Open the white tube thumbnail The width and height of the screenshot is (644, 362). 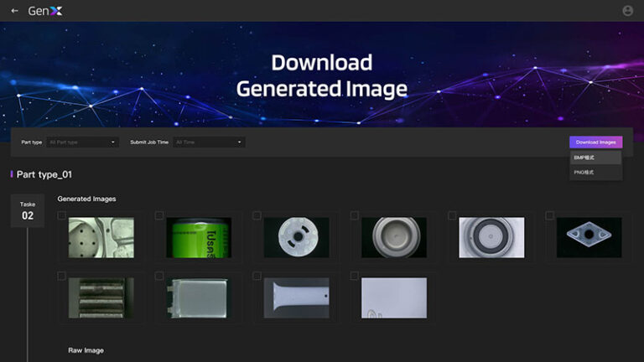(297, 298)
